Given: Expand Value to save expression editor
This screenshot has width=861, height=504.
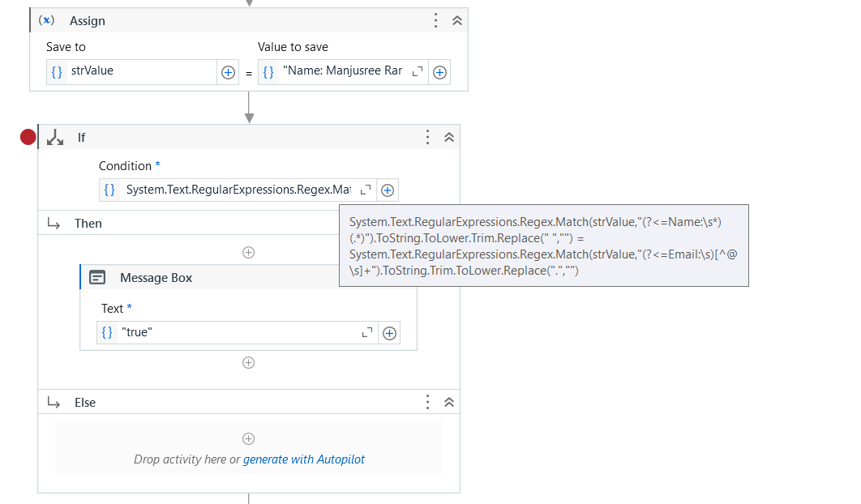Looking at the screenshot, I should point(418,71).
